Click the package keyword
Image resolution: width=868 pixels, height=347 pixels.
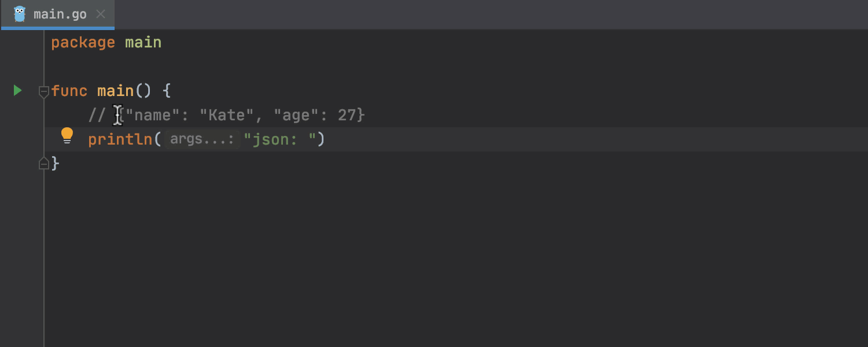[x=83, y=43]
